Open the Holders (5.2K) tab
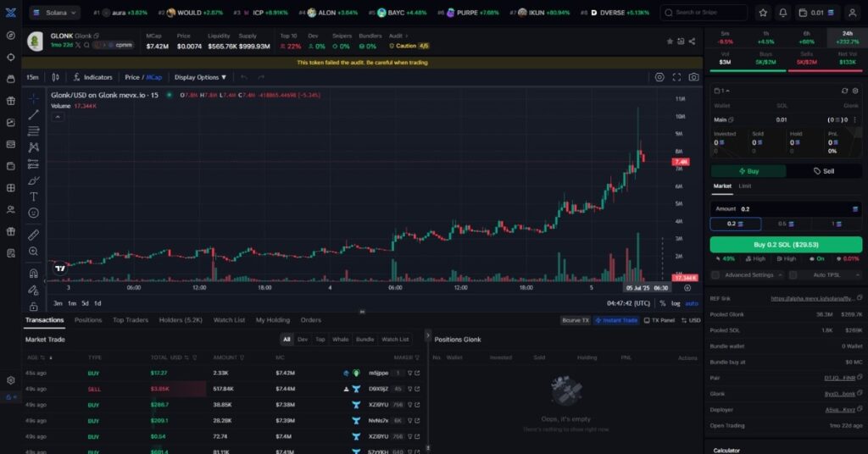 click(181, 320)
